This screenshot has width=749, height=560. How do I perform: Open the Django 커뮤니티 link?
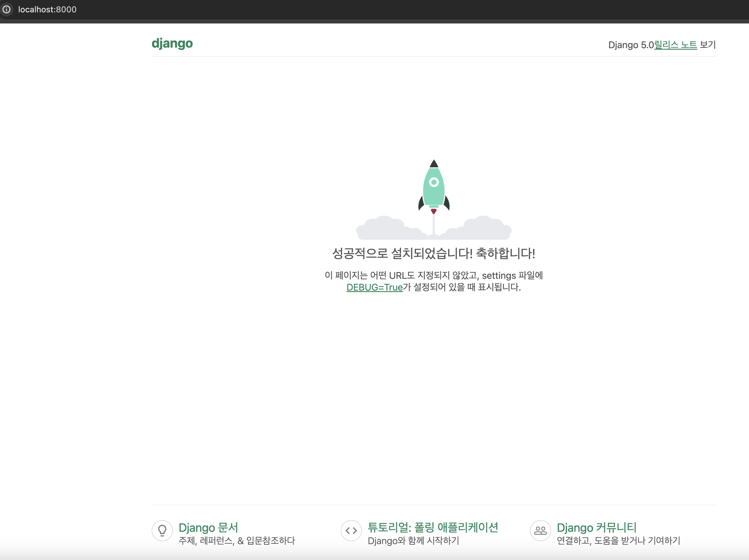pyautogui.click(x=597, y=527)
